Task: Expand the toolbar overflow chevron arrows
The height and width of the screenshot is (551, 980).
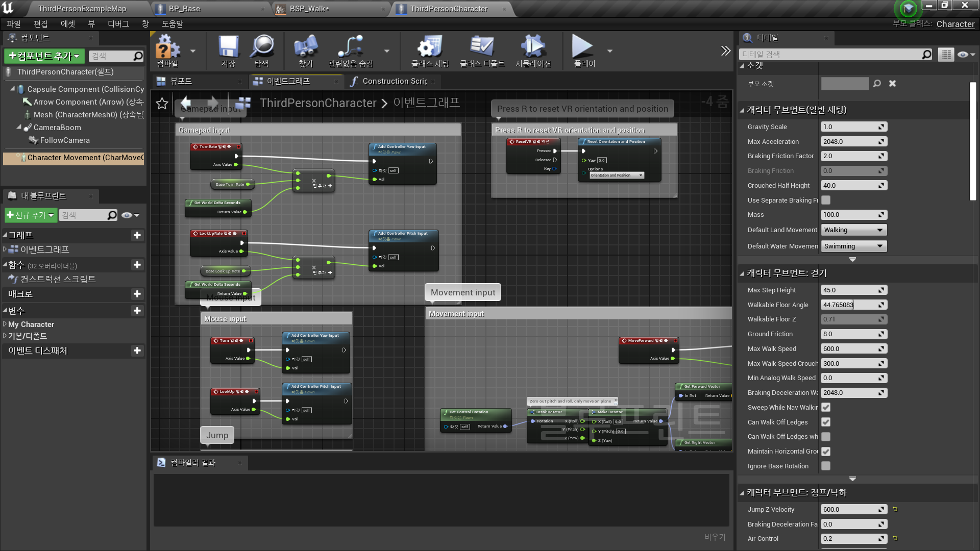Action: (x=725, y=51)
